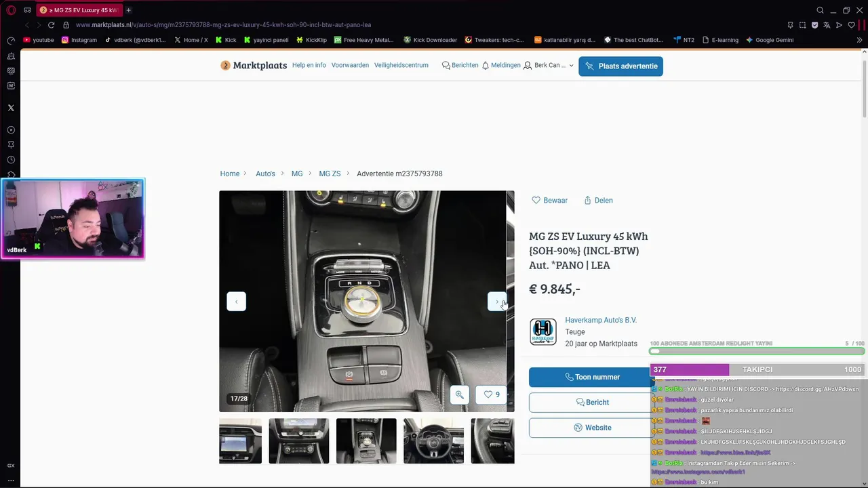
Task: Zoom in on the gallery photo
Action: tap(460, 394)
